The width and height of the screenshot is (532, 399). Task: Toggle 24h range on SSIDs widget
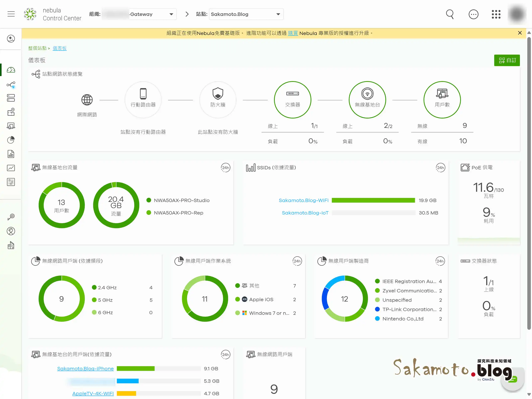click(440, 168)
